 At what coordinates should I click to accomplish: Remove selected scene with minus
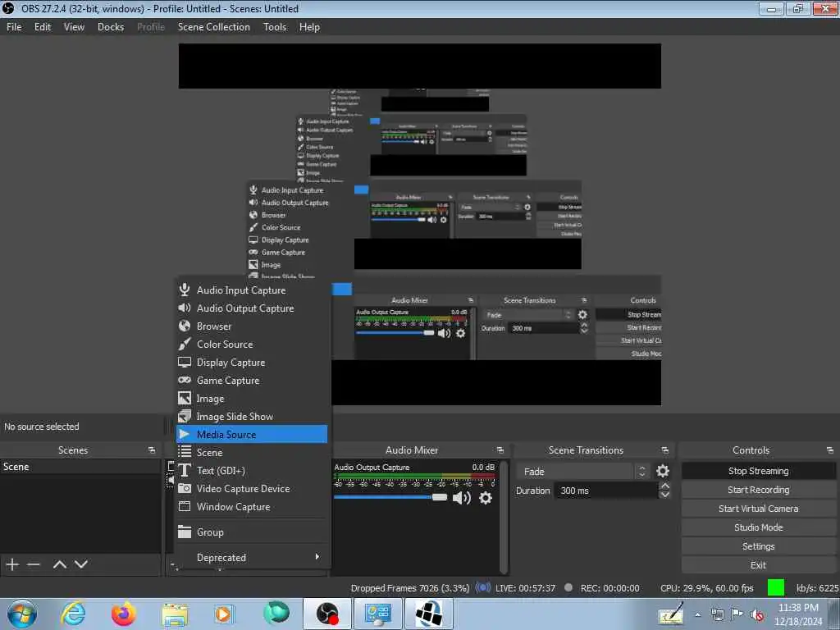point(34,564)
